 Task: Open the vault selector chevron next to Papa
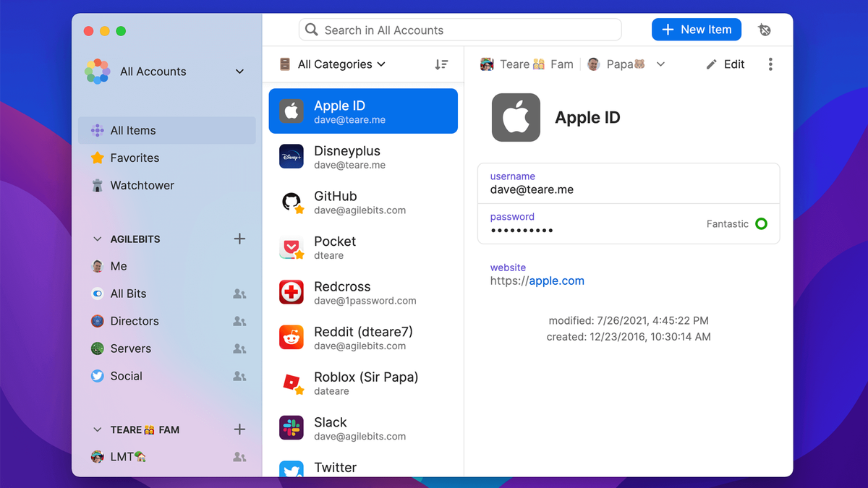660,64
